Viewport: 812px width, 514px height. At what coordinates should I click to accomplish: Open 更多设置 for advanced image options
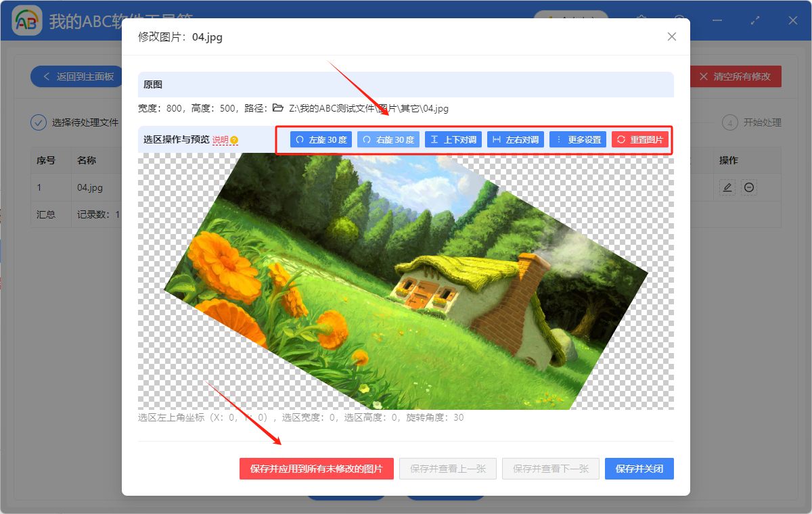(x=577, y=139)
